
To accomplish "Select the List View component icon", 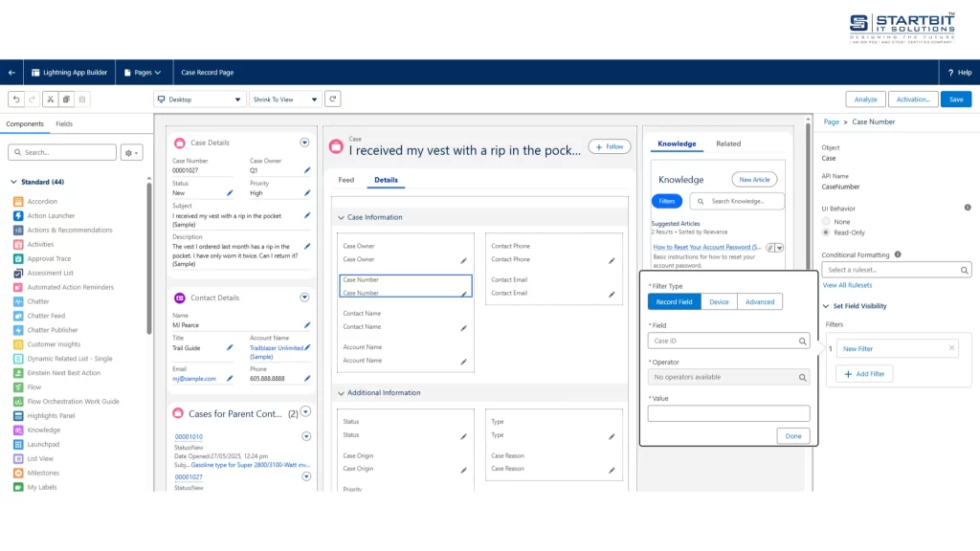I will tap(18, 458).
